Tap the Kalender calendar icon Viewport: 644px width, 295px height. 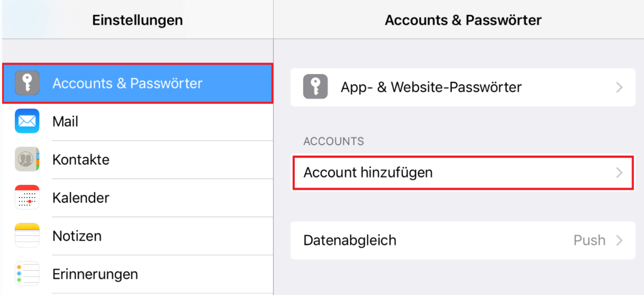pyautogui.click(x=27, y=198)
